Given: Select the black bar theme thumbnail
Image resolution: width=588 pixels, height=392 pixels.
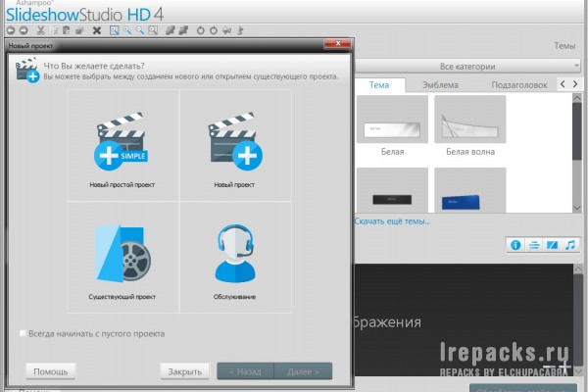Looking at the screenshot, I should (392, 190).
